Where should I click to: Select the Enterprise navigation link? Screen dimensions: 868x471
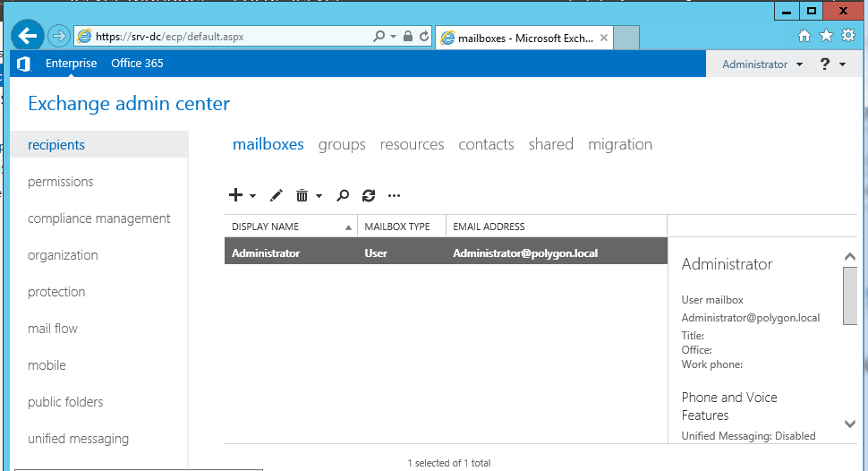[x=71, y=64]
